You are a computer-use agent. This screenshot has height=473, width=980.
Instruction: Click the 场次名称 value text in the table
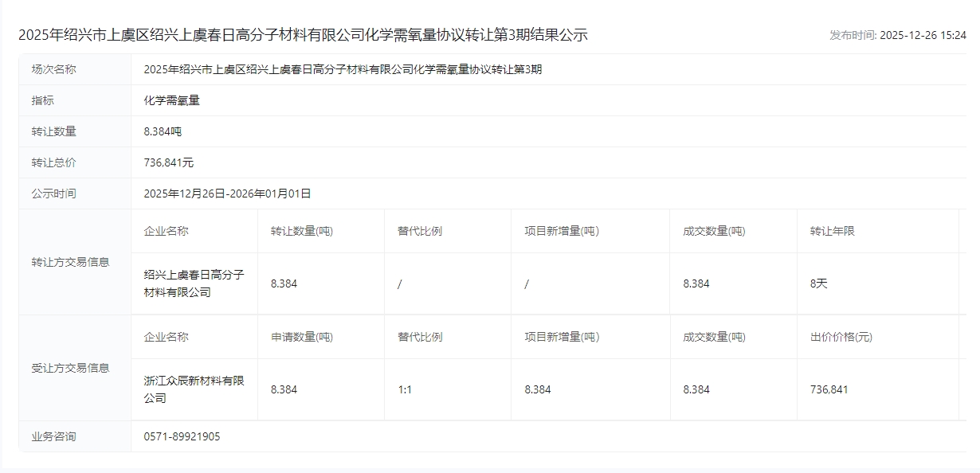[343, 69]
